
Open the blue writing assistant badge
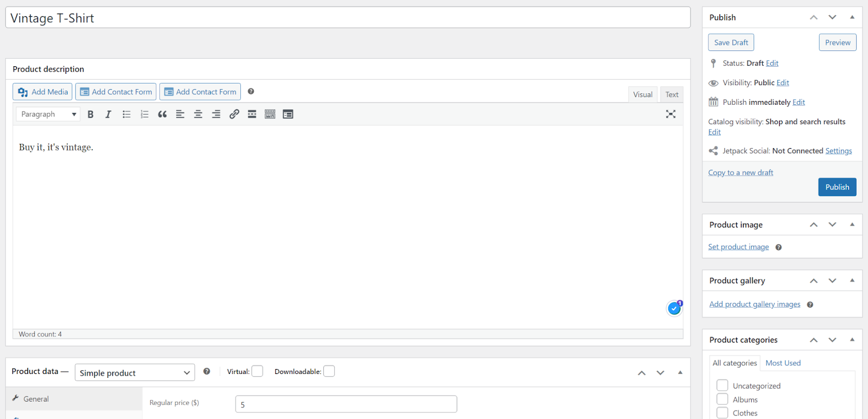[x=674, y=308]
